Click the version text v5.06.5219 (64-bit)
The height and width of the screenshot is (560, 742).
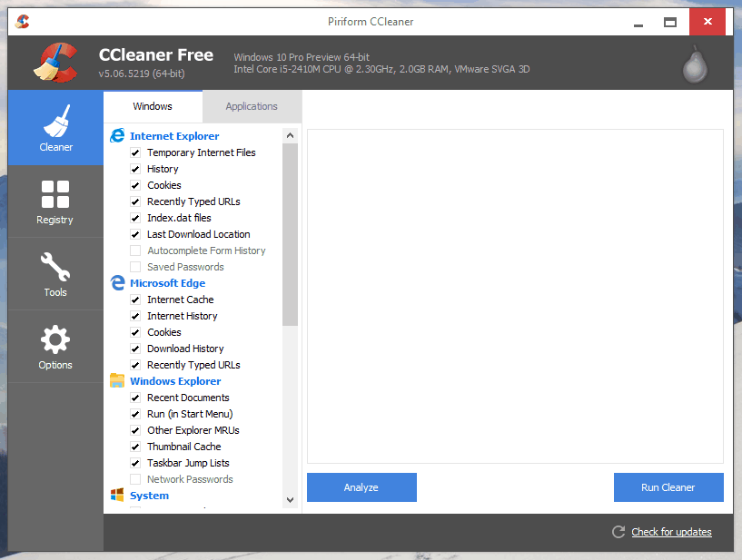[x=142, y=74]
